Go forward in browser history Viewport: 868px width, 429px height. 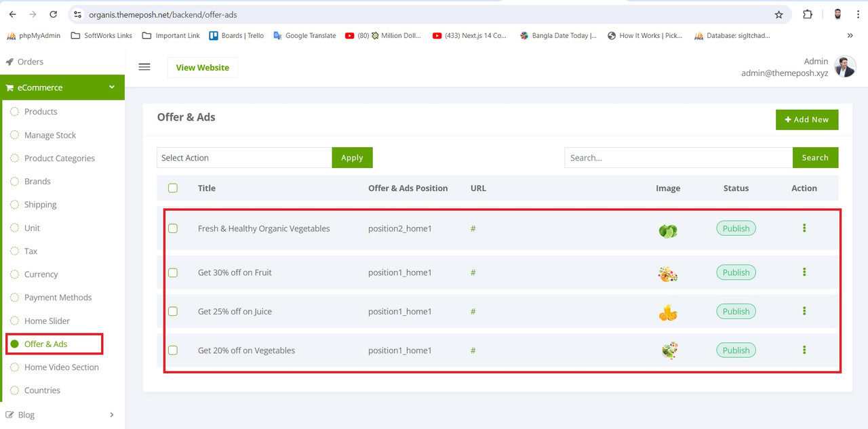33,14
